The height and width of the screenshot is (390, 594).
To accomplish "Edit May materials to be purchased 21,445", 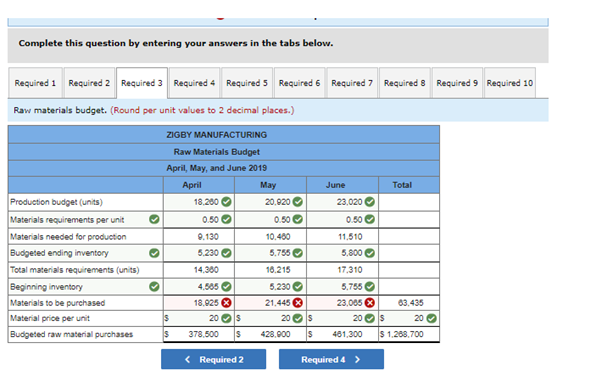I will tap(270, 303).
